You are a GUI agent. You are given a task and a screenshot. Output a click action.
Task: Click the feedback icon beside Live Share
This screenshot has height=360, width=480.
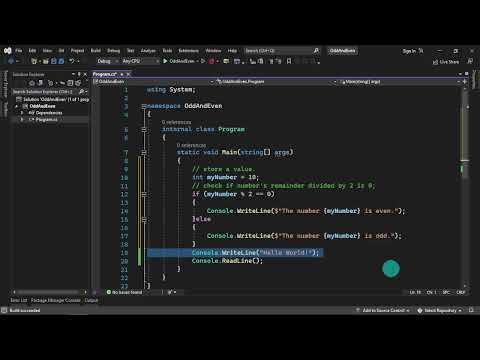tap(469, 62)
